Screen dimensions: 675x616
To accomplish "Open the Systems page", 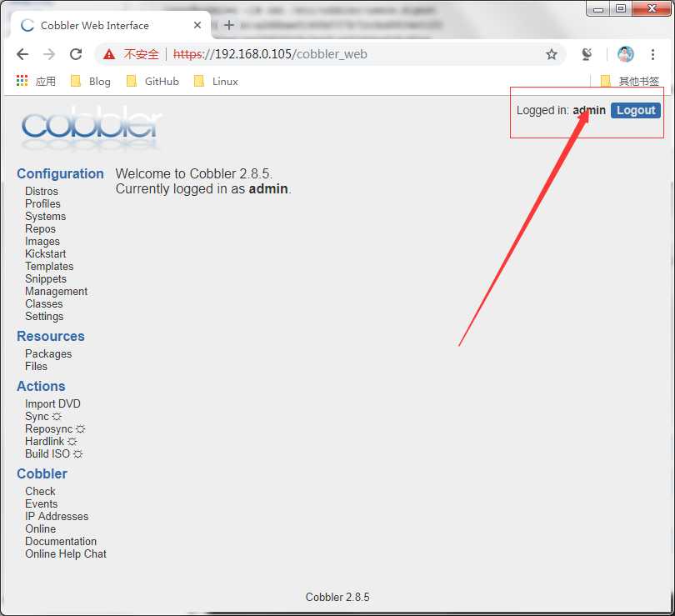I will click(x=45, y=216).
